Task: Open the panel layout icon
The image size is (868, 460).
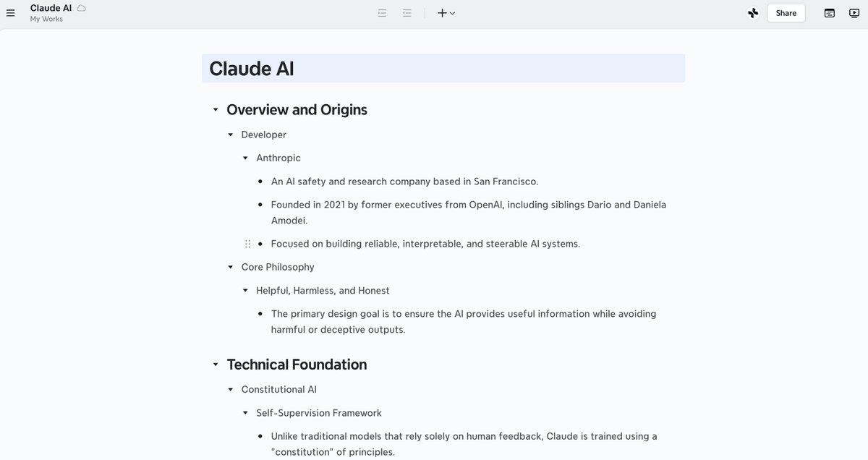Action: point(830,13)
